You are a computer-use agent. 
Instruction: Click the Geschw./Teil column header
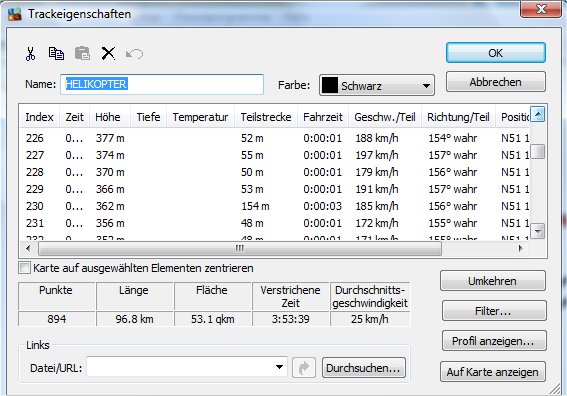coord(385,117)
